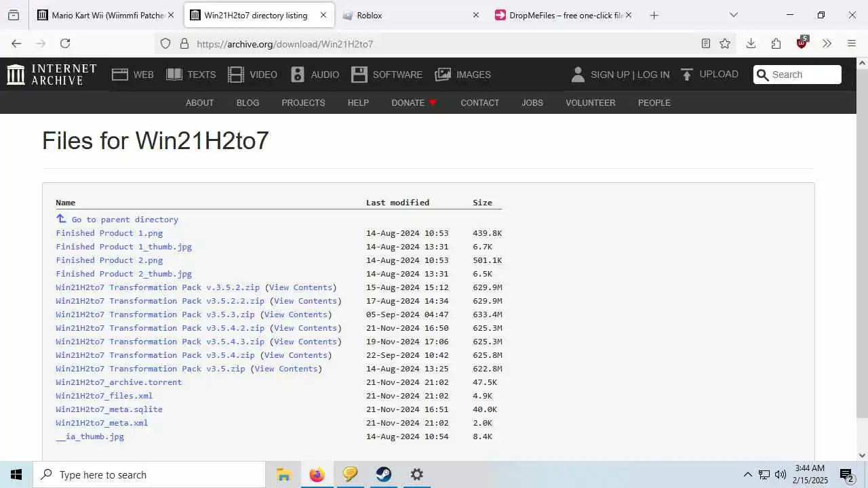This screenshot has width=868, height=488.
Task: Open the HELP menu item
Action: click(x=358, y=103)
